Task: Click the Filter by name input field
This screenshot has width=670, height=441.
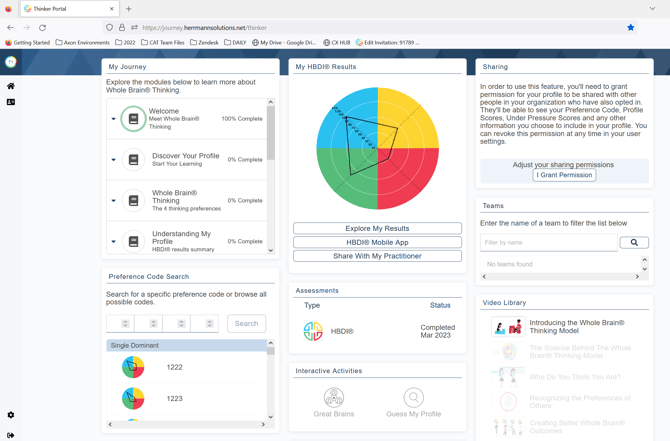Action: 549,243
